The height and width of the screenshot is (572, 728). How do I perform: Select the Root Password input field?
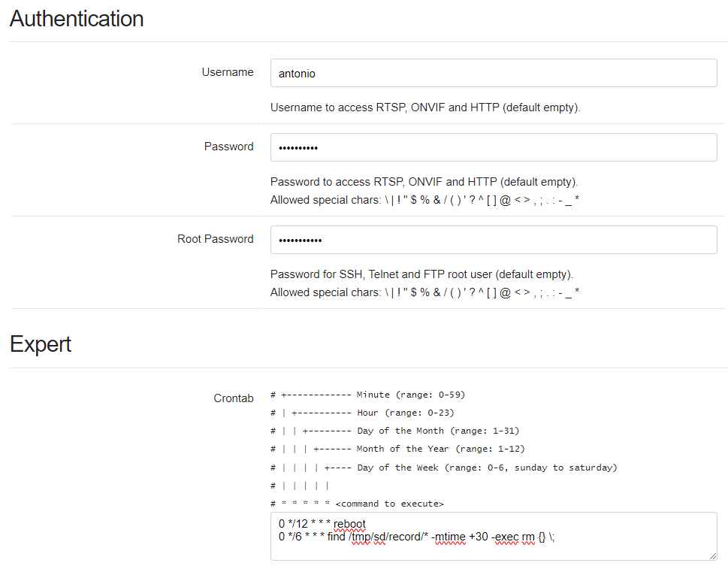(x=493, y=240)
